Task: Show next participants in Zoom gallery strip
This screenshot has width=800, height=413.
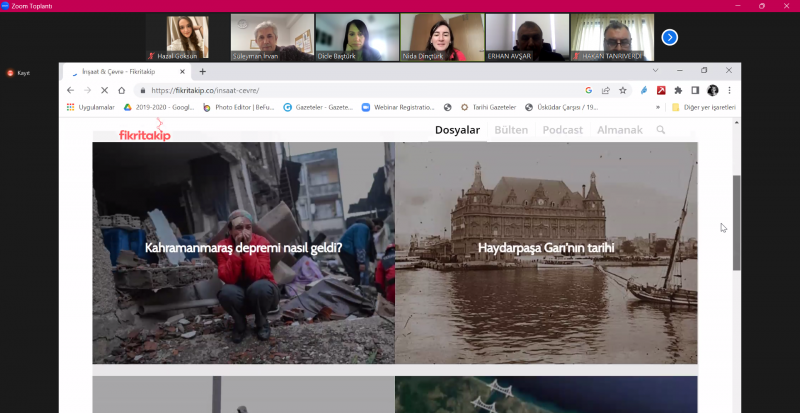Action: pos(670,37)
